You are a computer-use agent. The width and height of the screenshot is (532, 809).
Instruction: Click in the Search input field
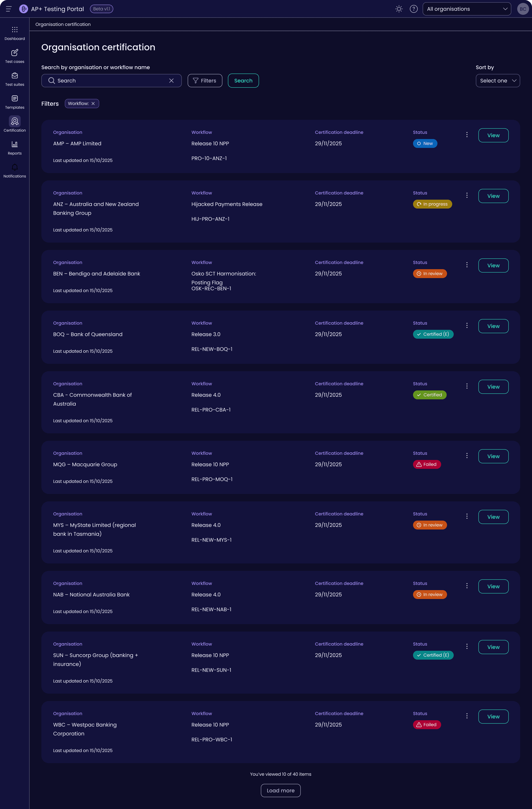(111, 81)
